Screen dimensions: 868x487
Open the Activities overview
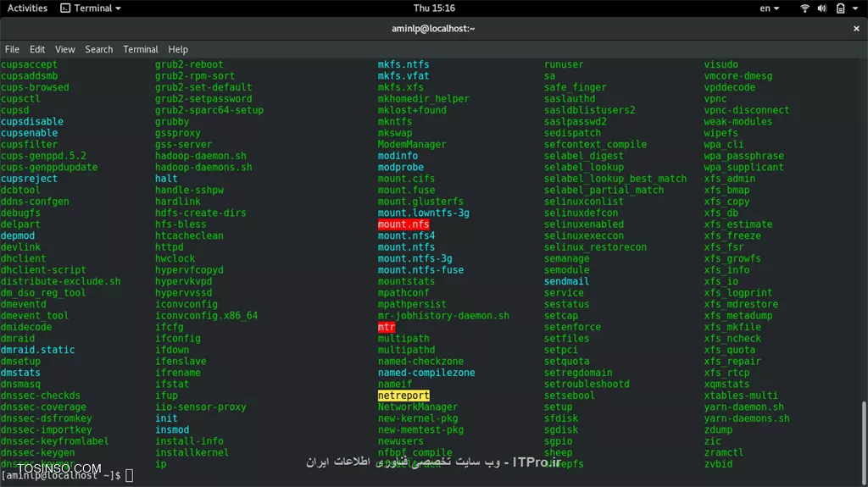[27, 8]
